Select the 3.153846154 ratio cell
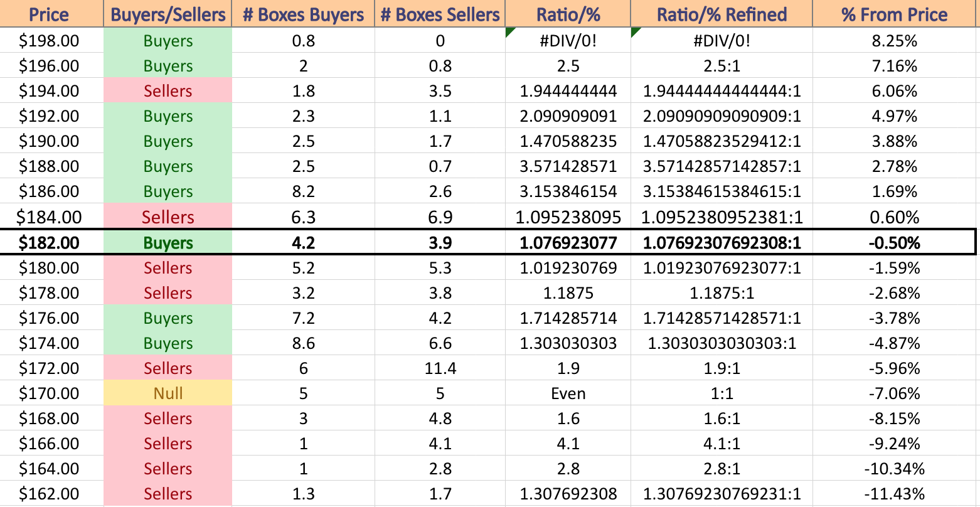This screenshot has width=980, height=507. (568, 191)
